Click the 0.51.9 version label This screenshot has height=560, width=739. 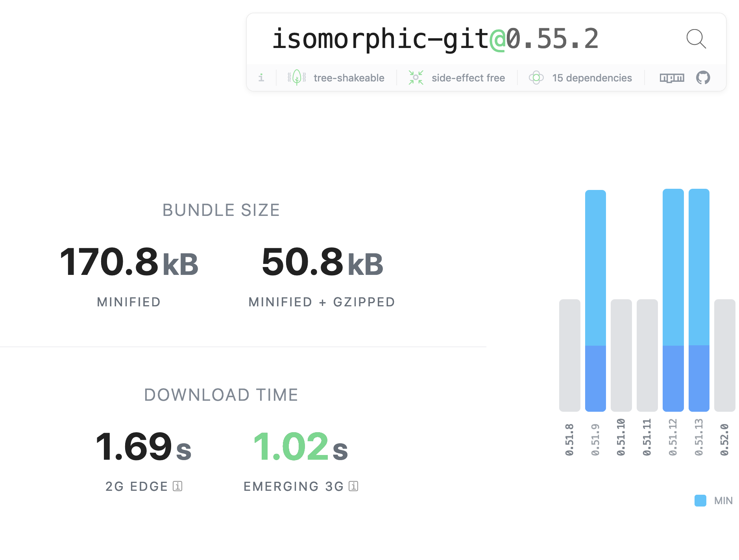[595, 440]
